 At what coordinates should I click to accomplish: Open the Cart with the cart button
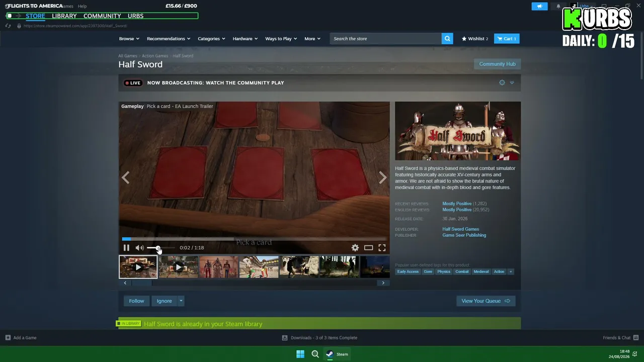click(x=507, y=39)
